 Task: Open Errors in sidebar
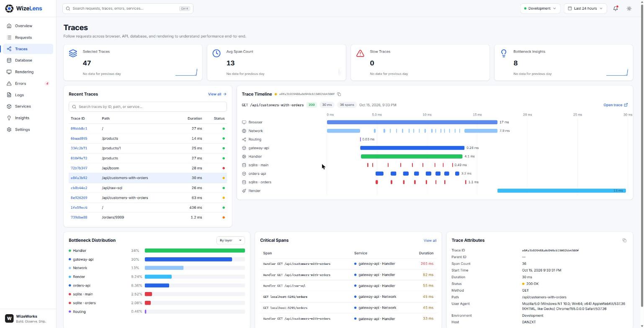click(28, 84)
